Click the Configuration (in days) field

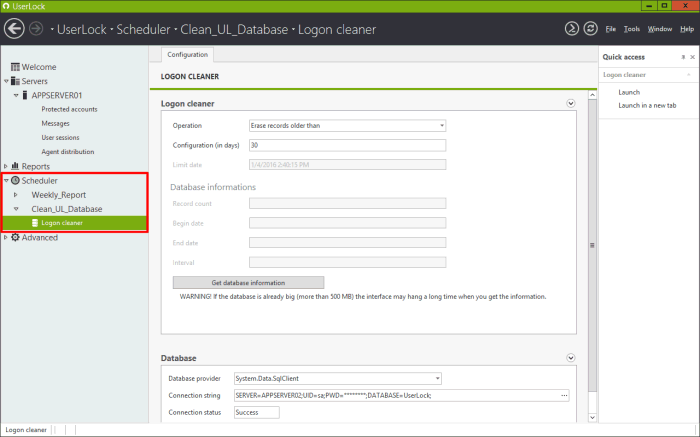tap(347, 145)
